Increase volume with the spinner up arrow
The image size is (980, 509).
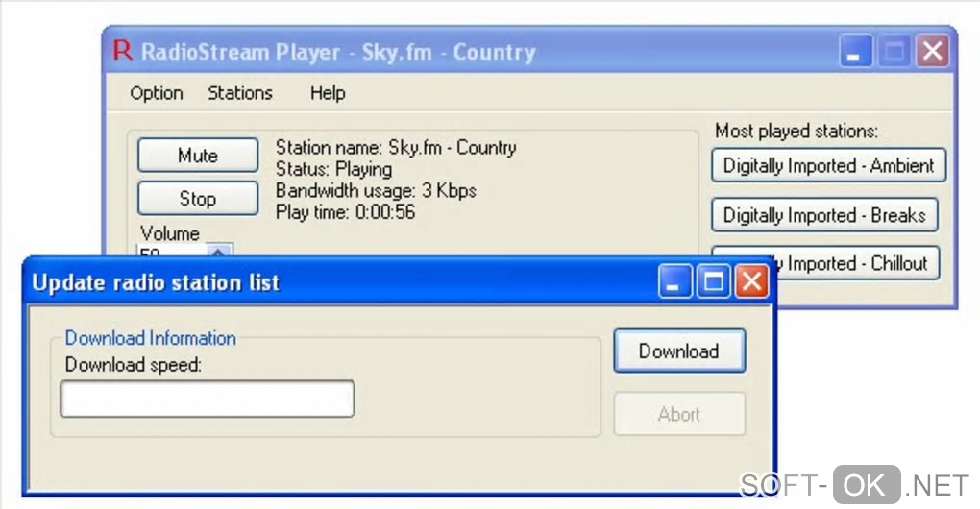point(218,251)
